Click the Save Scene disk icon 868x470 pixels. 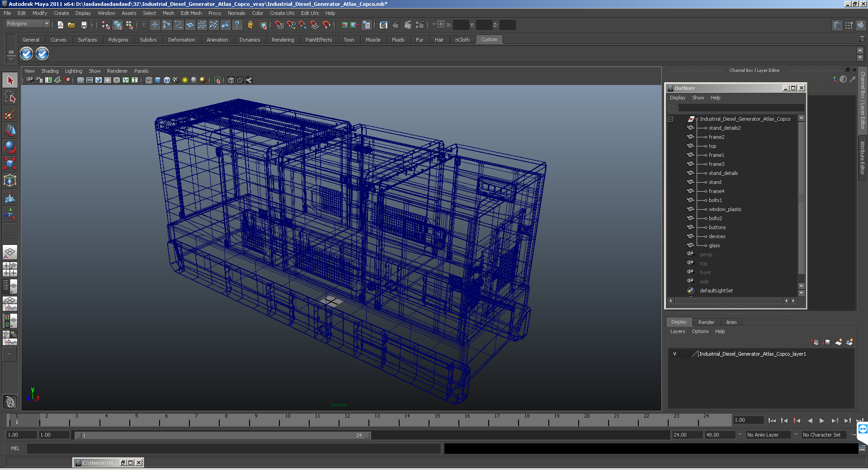point(84,25)
